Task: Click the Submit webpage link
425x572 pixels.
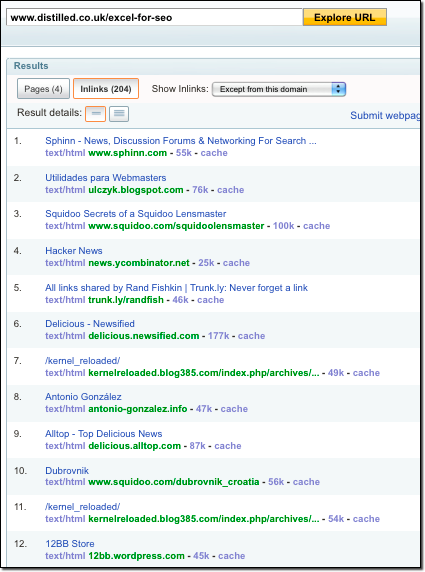Action: pos(385,115)
